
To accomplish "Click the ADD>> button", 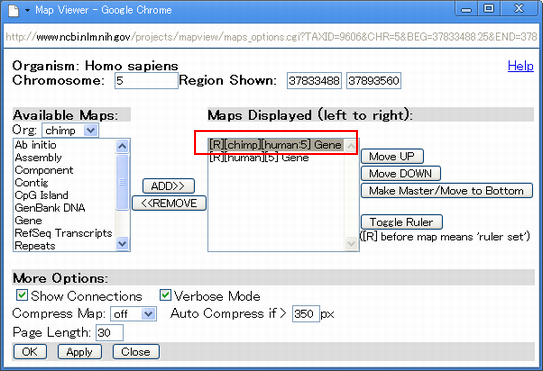I will click(x=168, y=186).
